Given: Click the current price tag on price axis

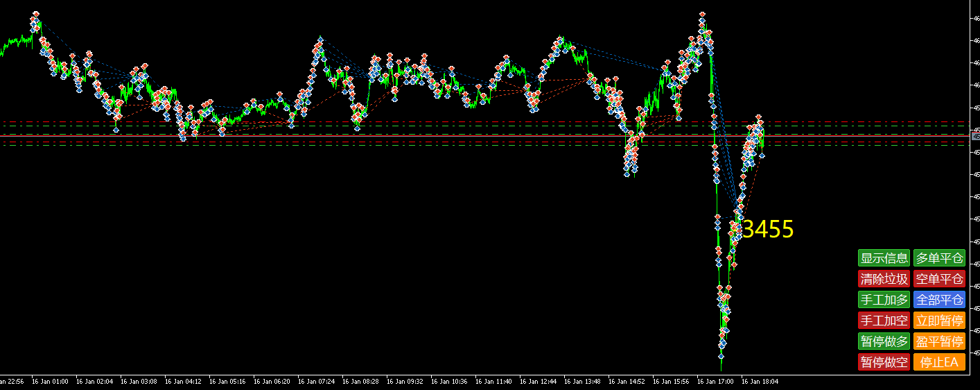Looking at the screenshot, I should [x=975, y=137].
